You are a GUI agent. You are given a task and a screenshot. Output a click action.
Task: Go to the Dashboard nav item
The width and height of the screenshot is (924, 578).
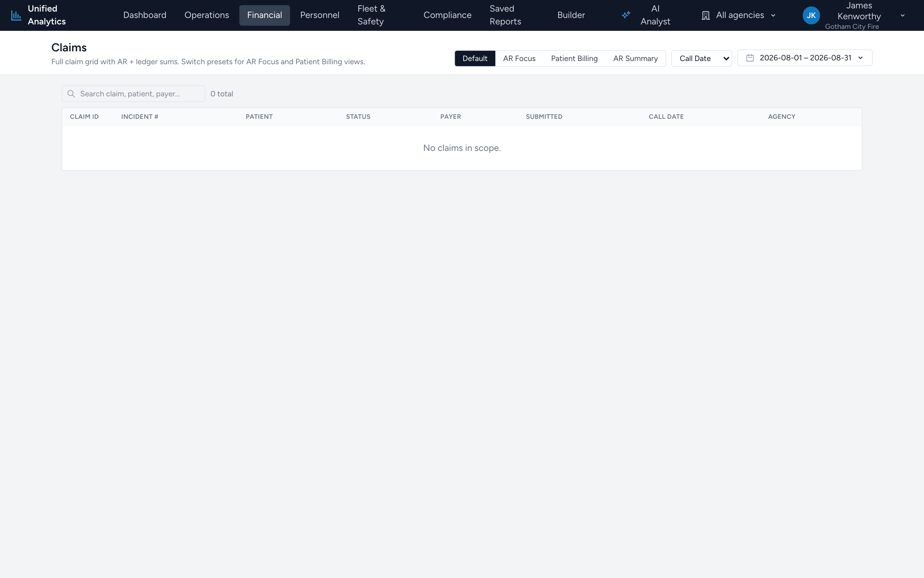(145, 15)
